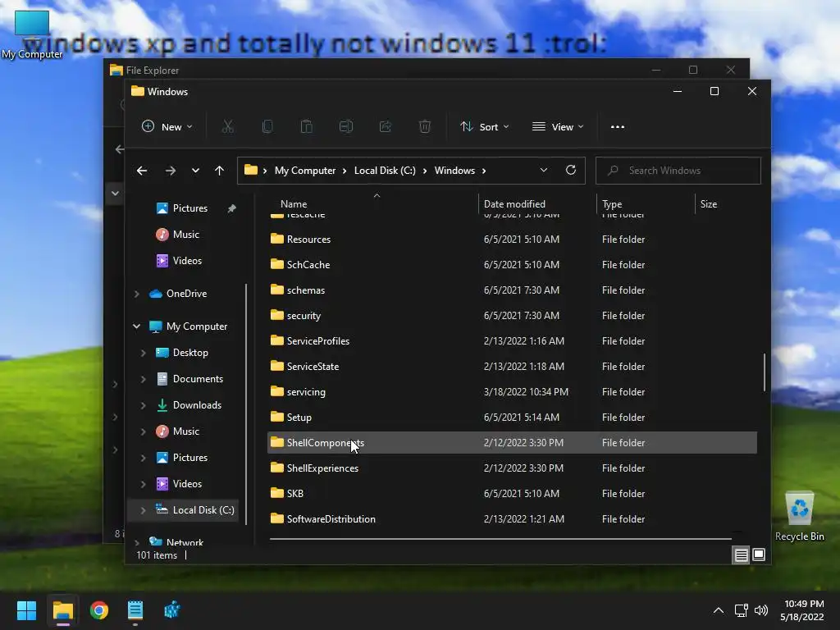Screen dimensions: 840x630
Task: Expand the address bar history dropdown
Action: tap(544, 170)
